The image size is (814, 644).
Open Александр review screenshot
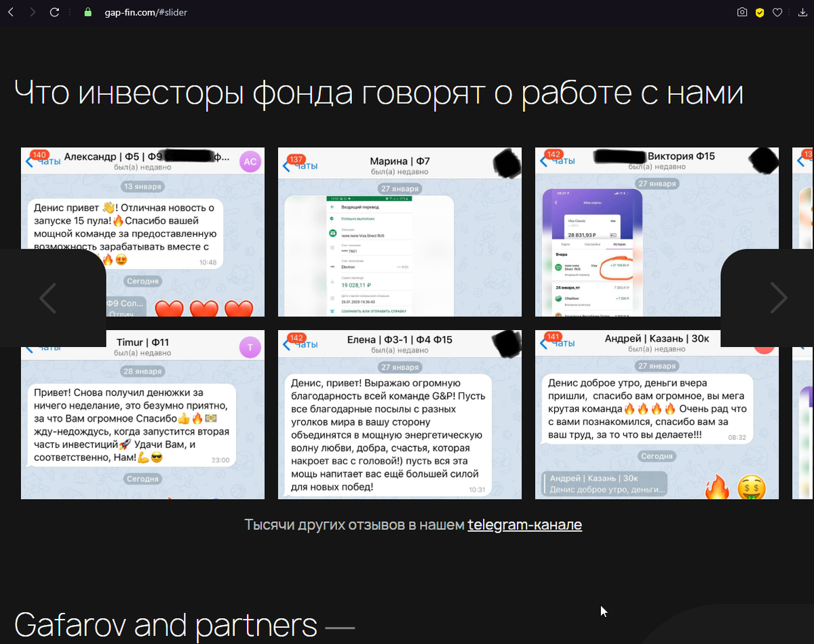[142, 232]
